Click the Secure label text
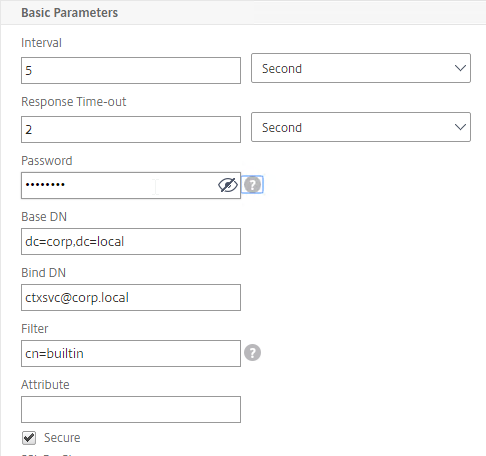Image resolution: width=486 pixels, height=456 pixels. click(62, 438)
